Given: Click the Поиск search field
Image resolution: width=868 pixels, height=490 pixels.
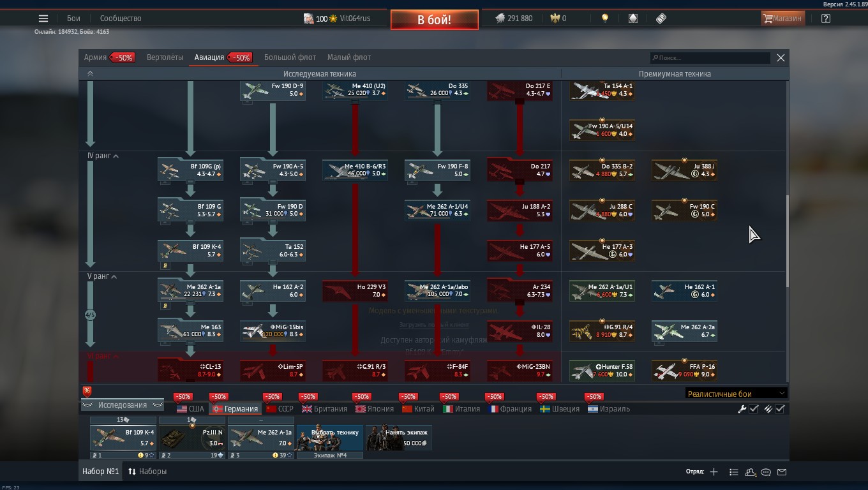Looking at the screenshot, I should click(x=710, y=58).
